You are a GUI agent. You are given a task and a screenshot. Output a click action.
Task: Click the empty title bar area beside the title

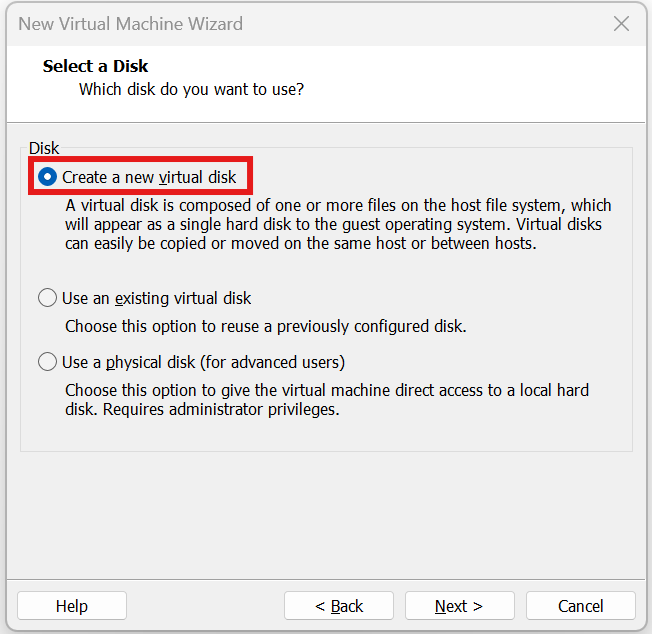420,24
